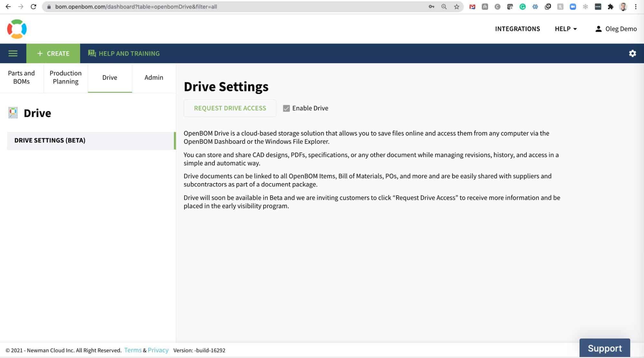Click the user profile icon beside Oleg Demo

click(598, 29)
